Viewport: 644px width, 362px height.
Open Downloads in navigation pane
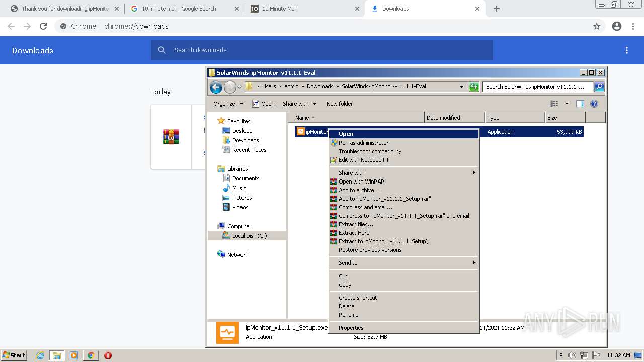(246, 140)
